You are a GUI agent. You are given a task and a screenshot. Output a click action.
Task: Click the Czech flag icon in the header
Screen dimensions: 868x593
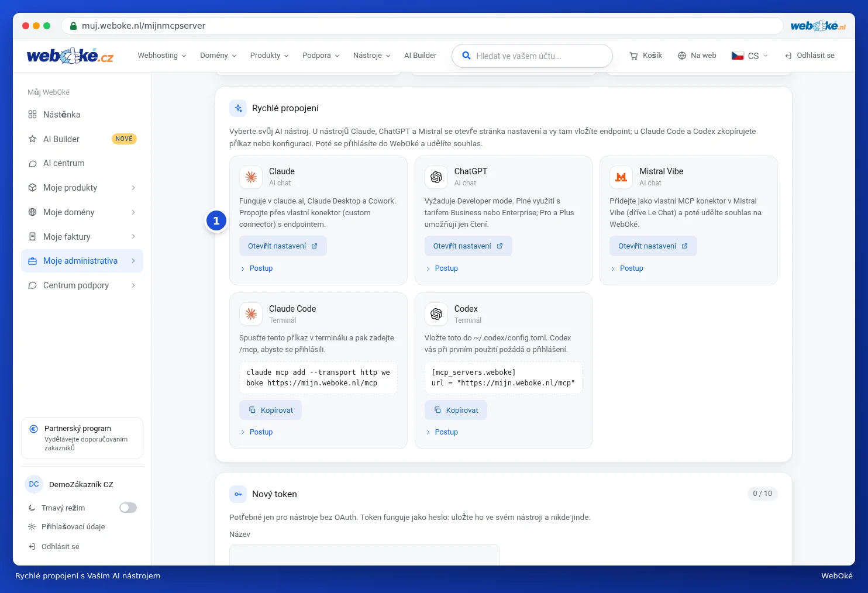point(738,56)
